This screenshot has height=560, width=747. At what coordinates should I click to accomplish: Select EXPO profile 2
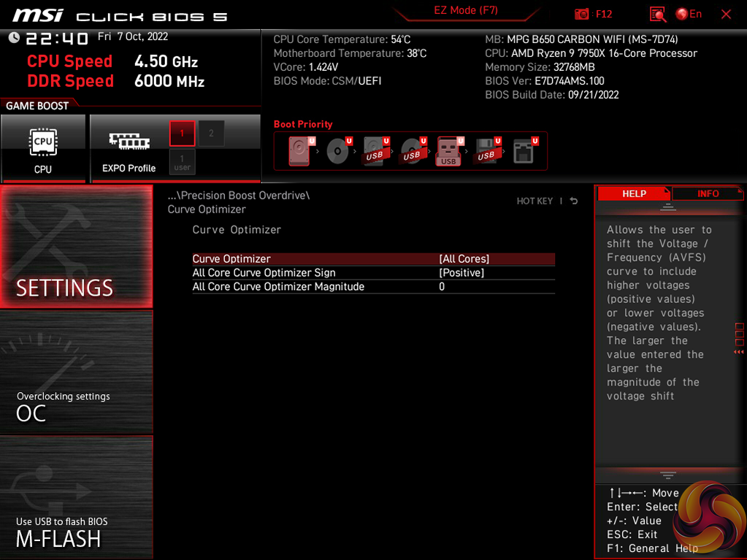(211, 134)
